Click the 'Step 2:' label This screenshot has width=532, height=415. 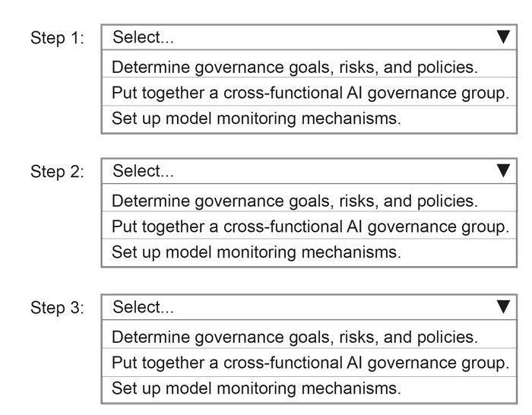coord(57,171)
